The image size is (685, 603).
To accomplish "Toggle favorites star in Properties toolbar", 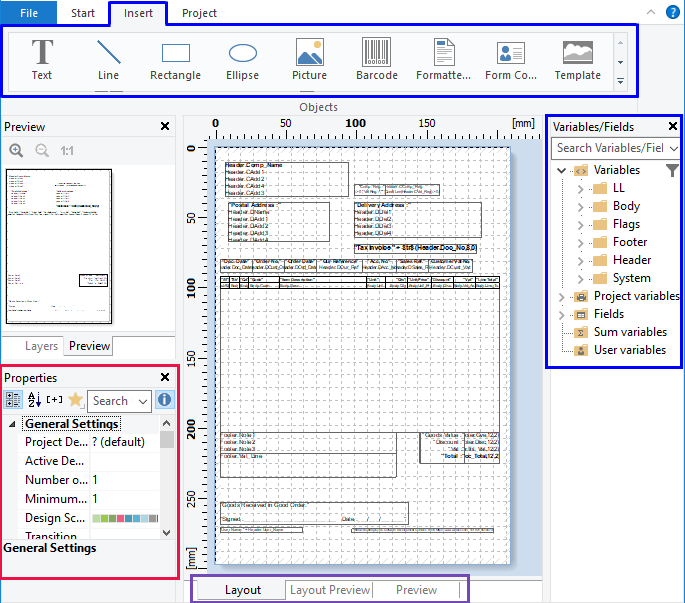I will coord(75,400).
